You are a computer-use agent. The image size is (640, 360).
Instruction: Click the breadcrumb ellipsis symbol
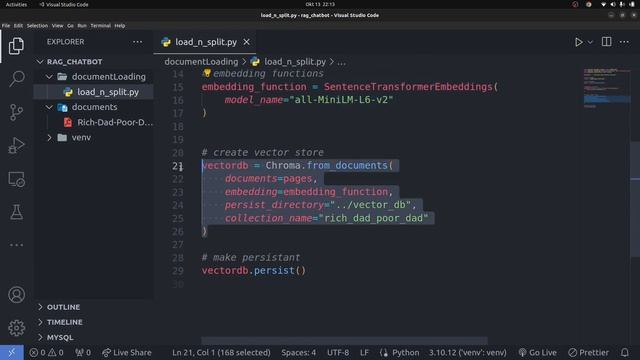[x=342, y=62]
